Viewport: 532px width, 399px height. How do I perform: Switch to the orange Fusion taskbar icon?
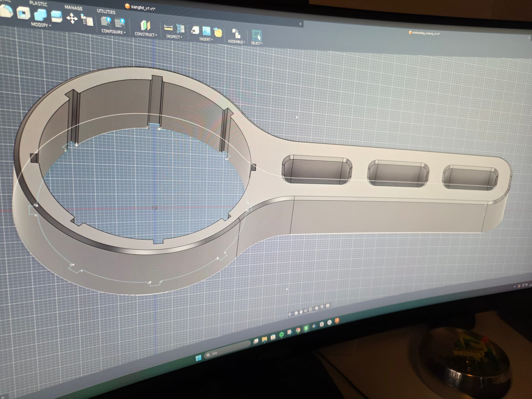(x=337, y=321)
